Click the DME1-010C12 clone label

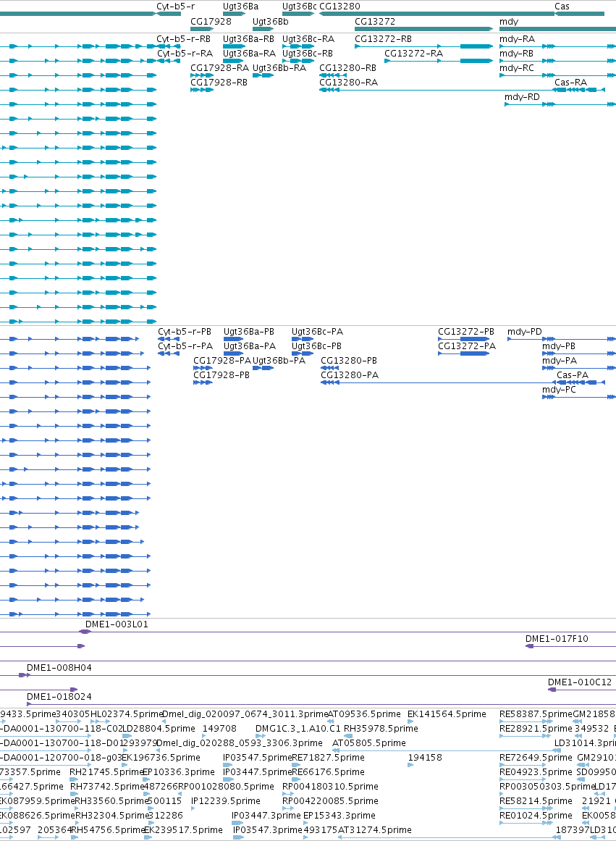(580, 683)
